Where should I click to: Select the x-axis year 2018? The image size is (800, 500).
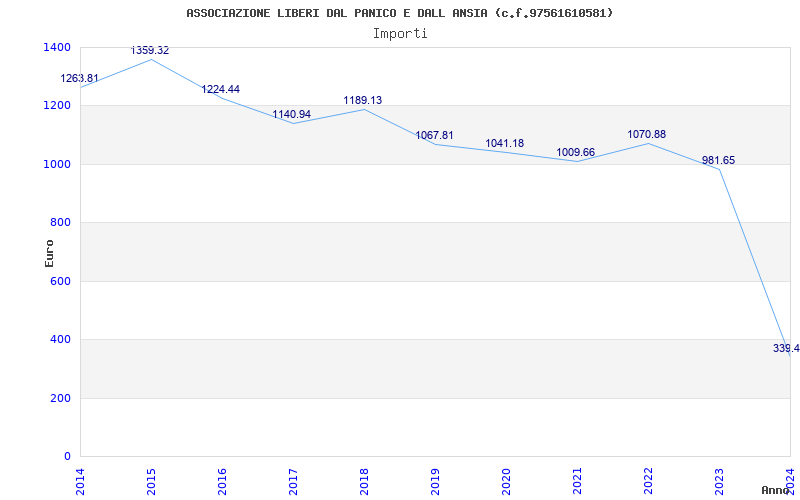click(x=364, y=481)
